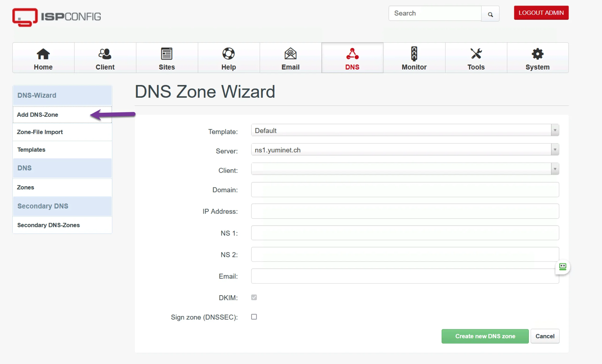Click the ISPConfig logo
602x364 pixels.
(x=57, y=17)
